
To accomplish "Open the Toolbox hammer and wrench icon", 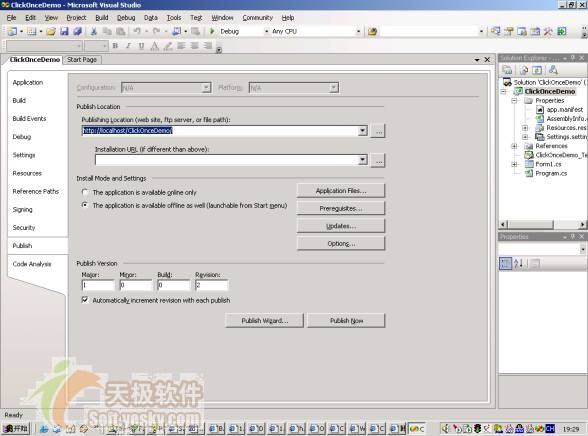I will click(x=548, y=31).
